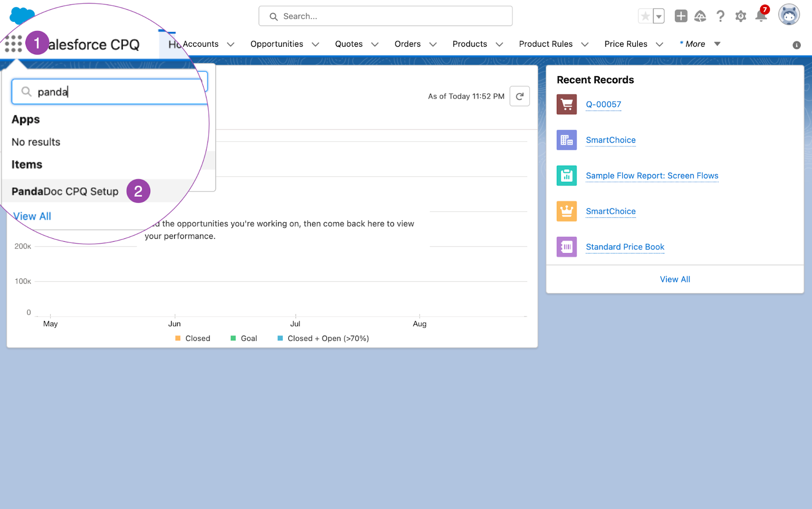Screen dimensions: 812x509
Task: Click the price book icon beside Standard Price Book
Action: (x=567, y=247)
